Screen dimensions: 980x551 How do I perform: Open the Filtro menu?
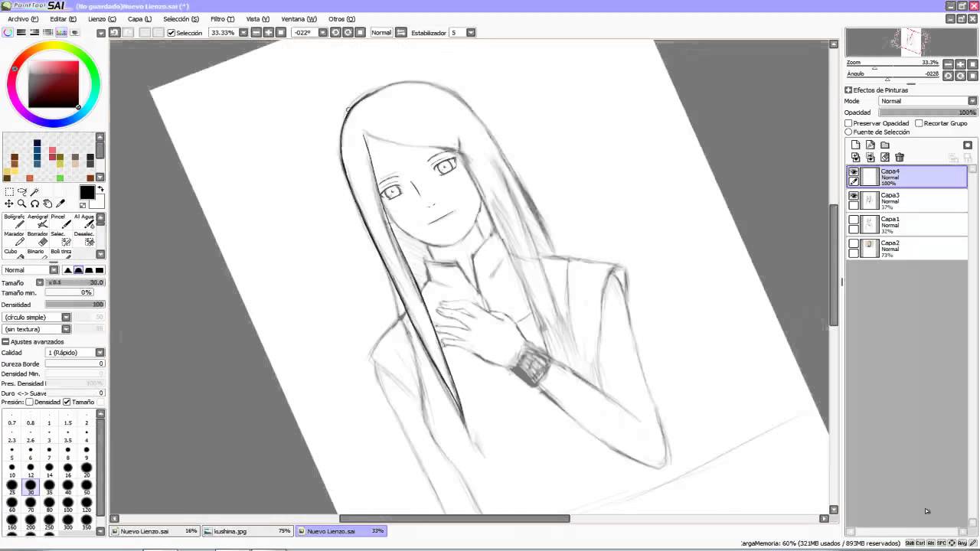[222, 19]
